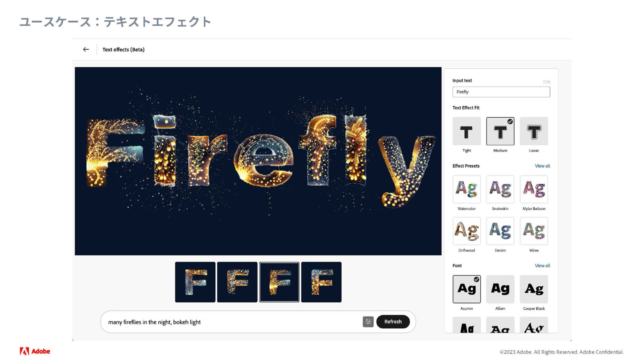This screenshot has height=362, width=644.
Task: Apply the Driftwood effect preset
Action: [x=467, y=231]
